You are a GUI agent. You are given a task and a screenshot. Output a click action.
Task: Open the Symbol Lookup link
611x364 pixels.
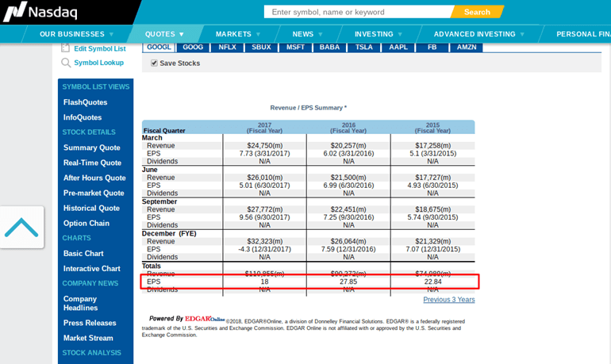point(98,63)
